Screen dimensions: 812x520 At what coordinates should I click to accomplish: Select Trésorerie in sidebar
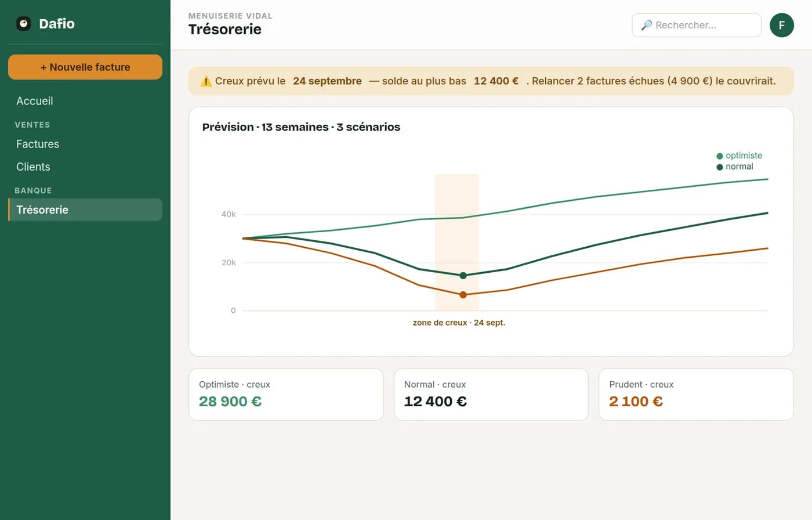[x=85, y=210]
